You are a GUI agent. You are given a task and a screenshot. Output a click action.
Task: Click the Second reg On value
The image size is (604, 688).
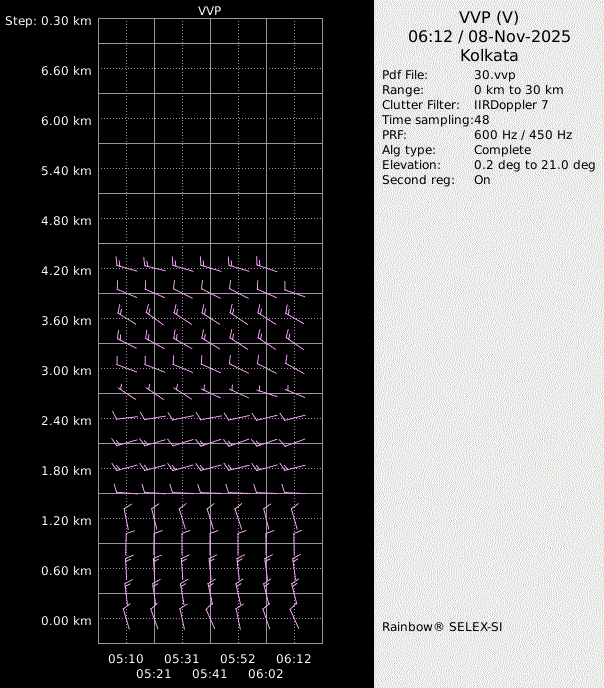point(482,180)
